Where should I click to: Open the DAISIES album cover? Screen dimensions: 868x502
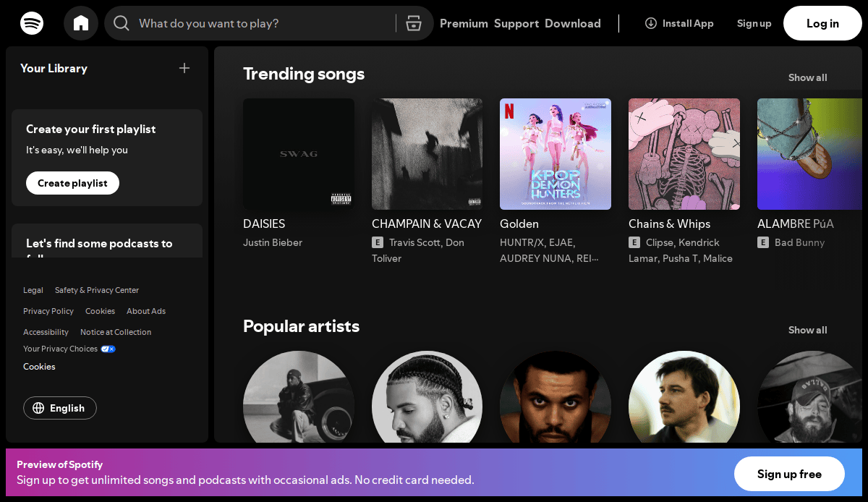point(299,154)
